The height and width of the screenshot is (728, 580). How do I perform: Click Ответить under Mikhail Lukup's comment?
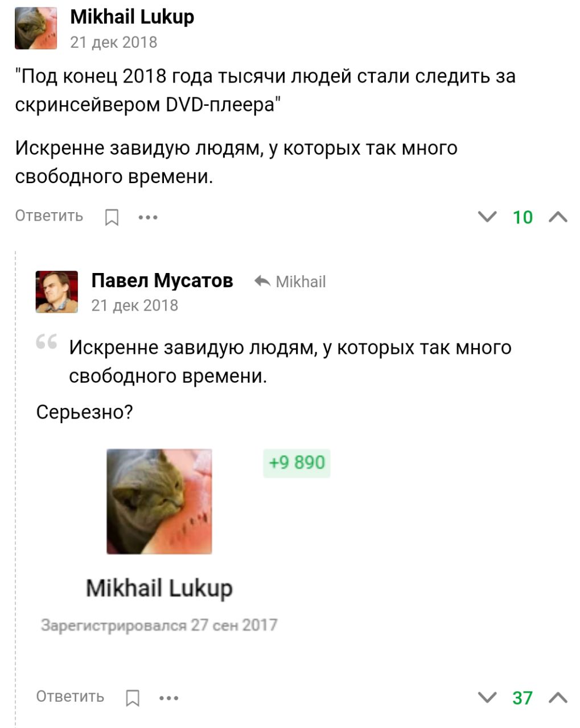pyautogui.click(x=49, y=216)
